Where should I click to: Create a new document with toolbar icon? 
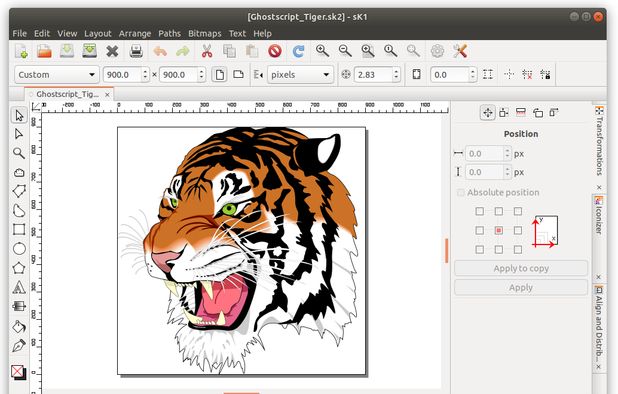tap(21, 51)
